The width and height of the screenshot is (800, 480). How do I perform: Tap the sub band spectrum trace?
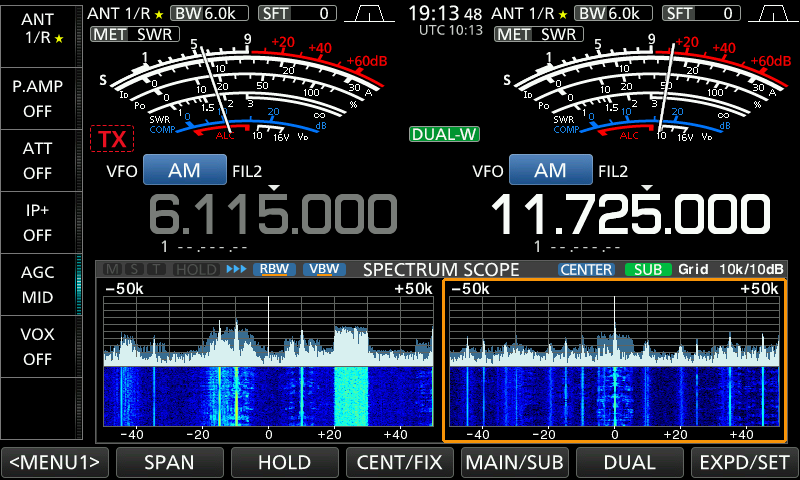pyautogui.click(x=614, y=331)
